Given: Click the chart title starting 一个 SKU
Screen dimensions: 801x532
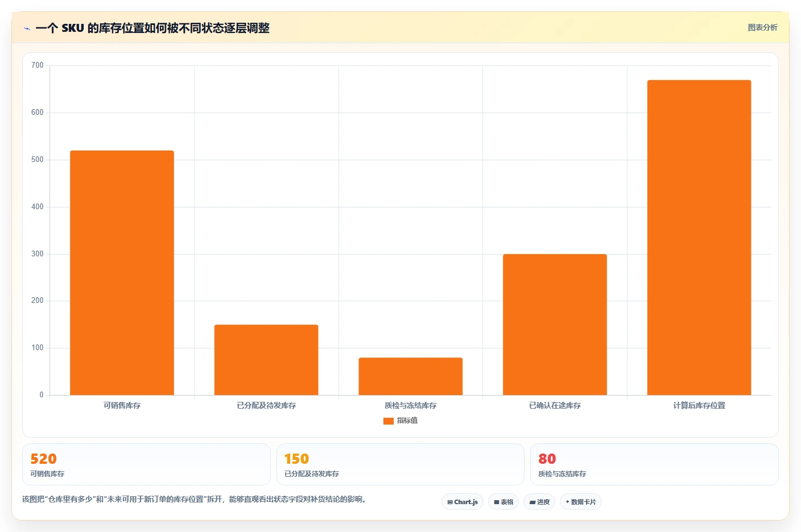Looking at the screenshot, I should (152, 28).
